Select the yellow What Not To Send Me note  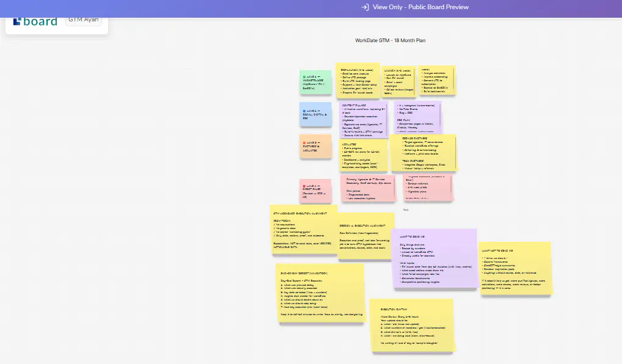pos(515,269)
